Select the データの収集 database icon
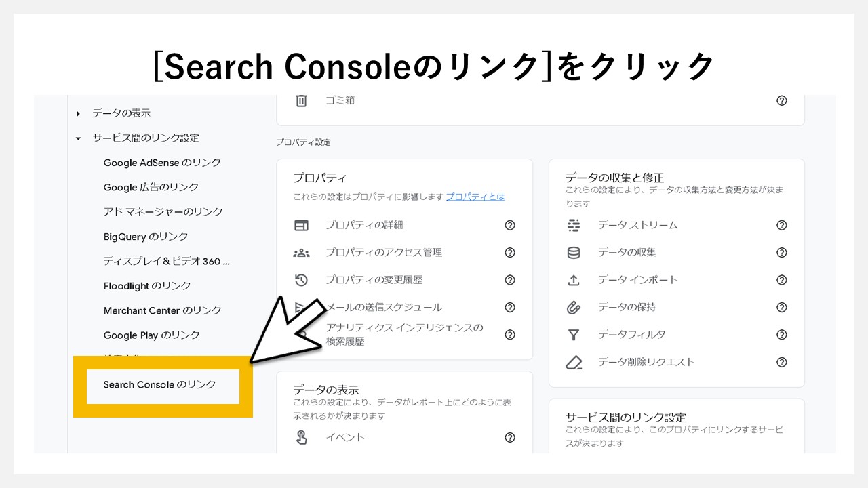 tap(573, 252)
